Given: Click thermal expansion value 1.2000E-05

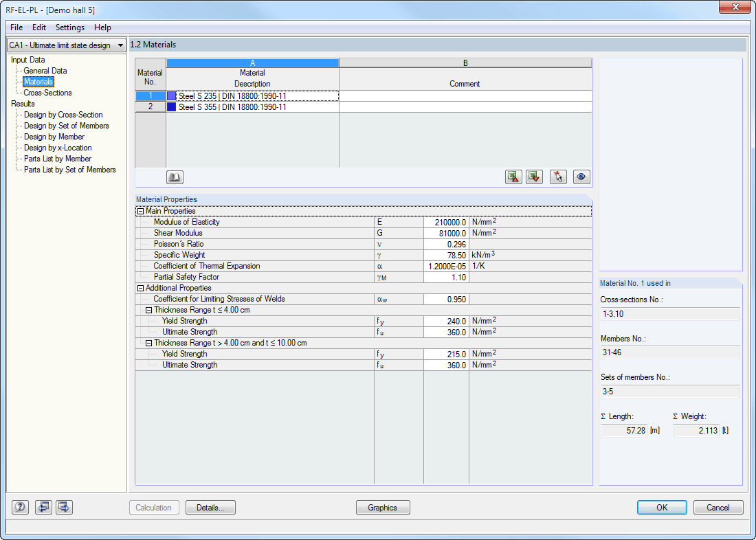Looking at the screenshot, I should pos(446,266).
